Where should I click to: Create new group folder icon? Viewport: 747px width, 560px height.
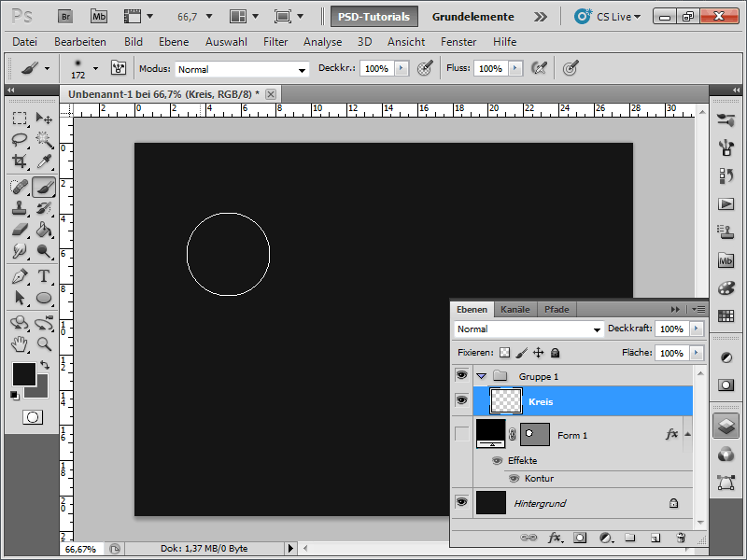click(x=630, y=538)
